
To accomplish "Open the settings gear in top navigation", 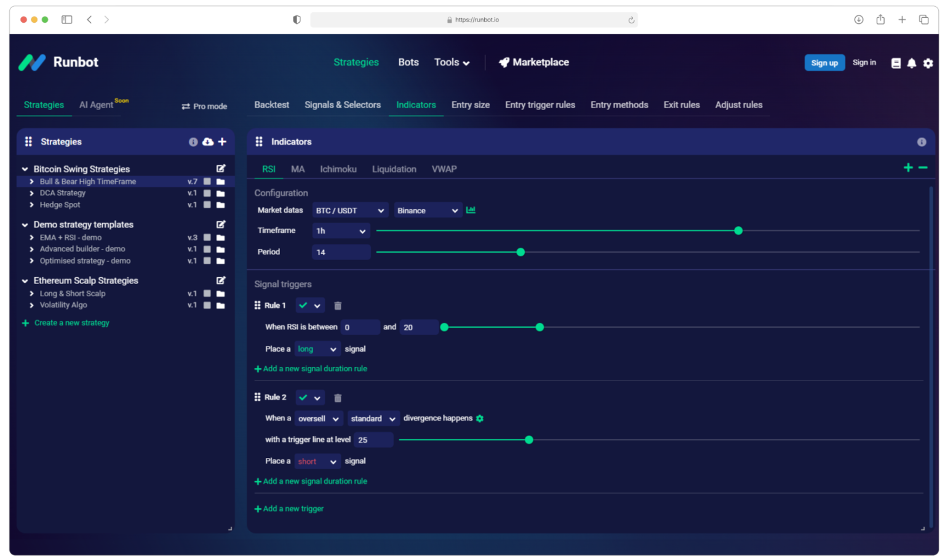I will tap(928, 63).
